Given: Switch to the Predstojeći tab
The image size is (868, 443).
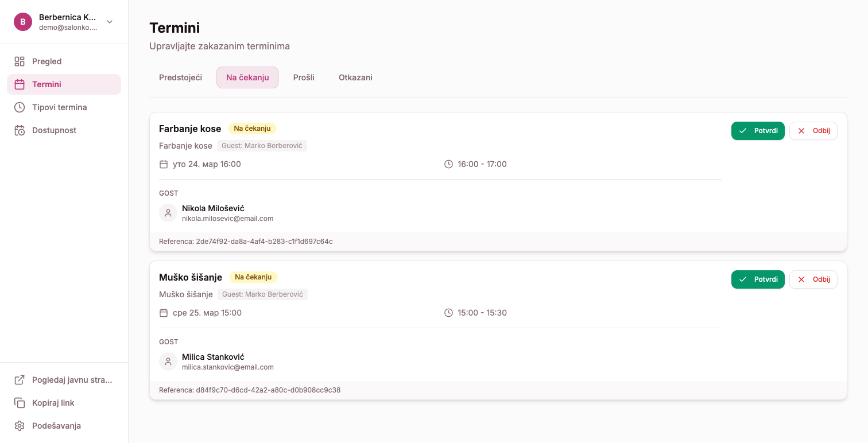Looking at the screenshot, I should tap(180, 77).
